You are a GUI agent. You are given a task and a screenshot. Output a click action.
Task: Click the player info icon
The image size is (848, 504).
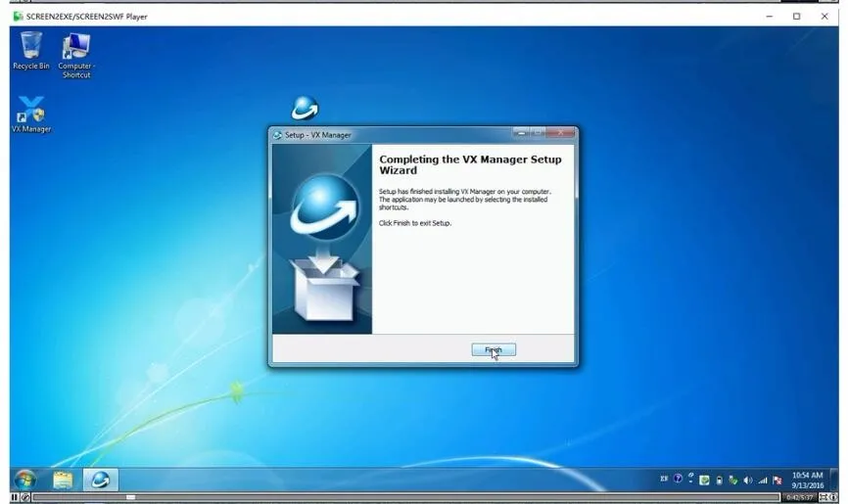click(x=833, y=497)
